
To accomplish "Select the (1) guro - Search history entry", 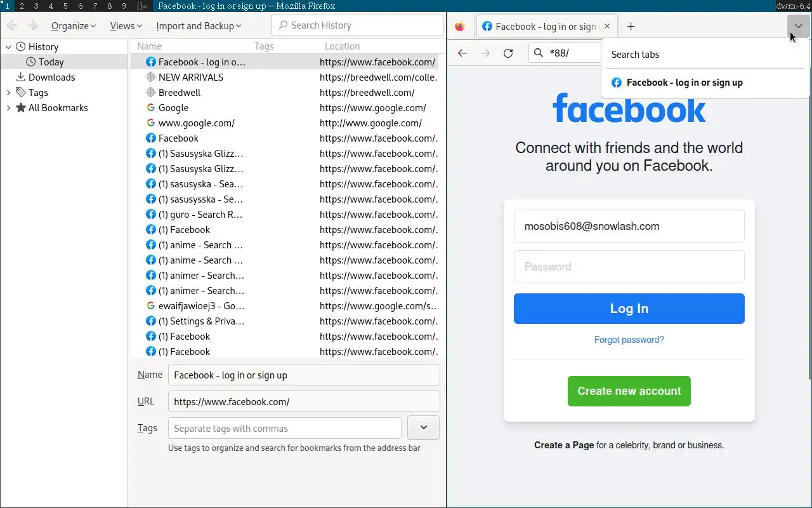I will tap(284, 214).
